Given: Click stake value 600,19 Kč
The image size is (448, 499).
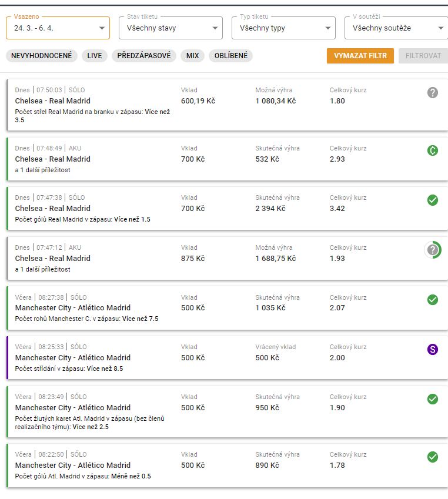Looking at the screenshot, I should [198, 101].
